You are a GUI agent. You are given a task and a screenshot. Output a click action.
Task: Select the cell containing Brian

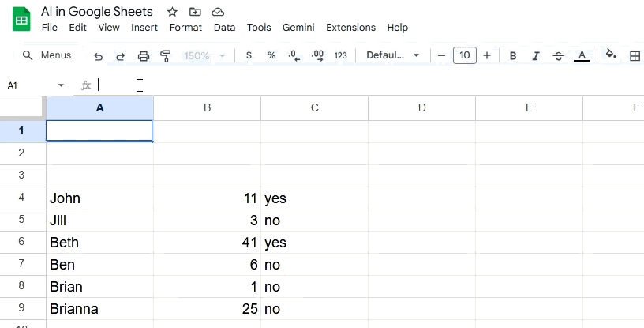tap(99, 287)
